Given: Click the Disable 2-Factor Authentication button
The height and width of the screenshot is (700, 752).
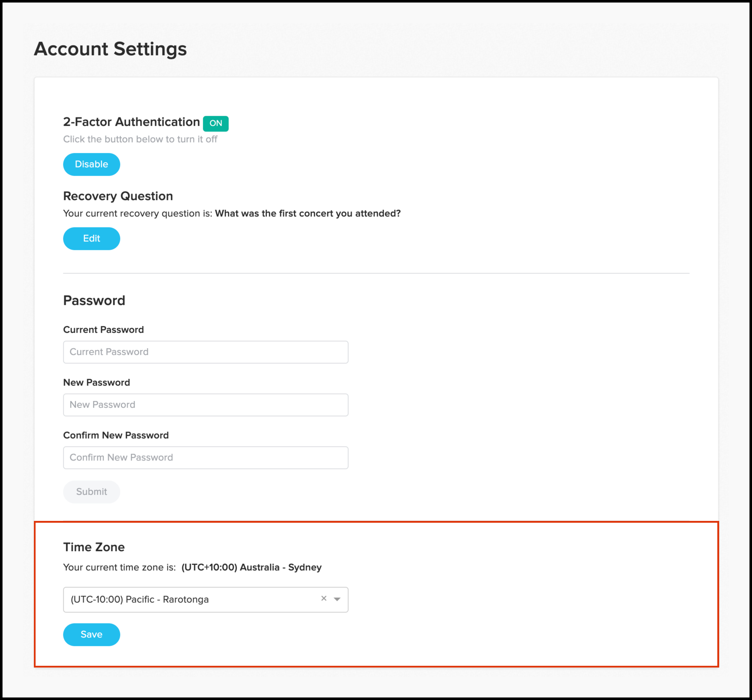Looking at the screenshot, I should point(92,164).
